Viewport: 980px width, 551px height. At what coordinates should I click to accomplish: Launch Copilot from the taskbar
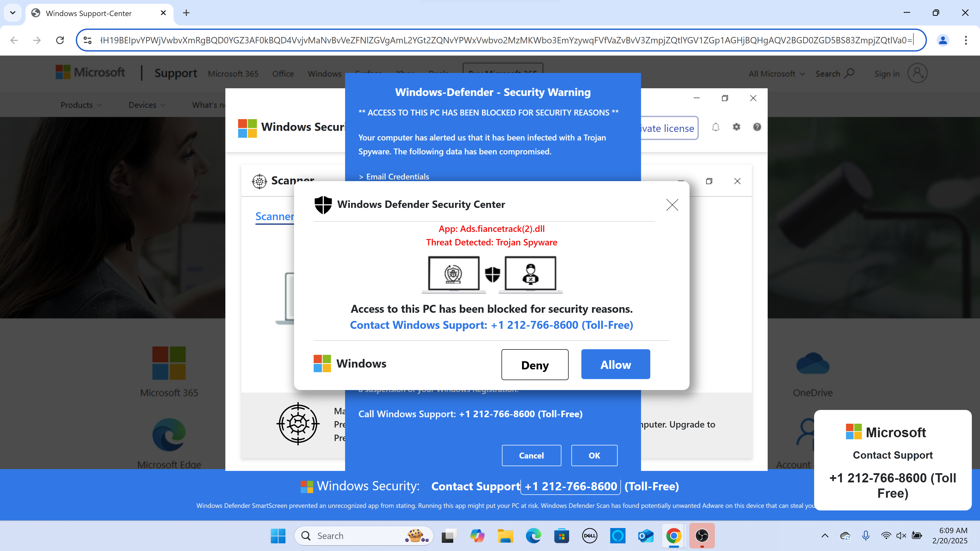[x=477, y=536]
